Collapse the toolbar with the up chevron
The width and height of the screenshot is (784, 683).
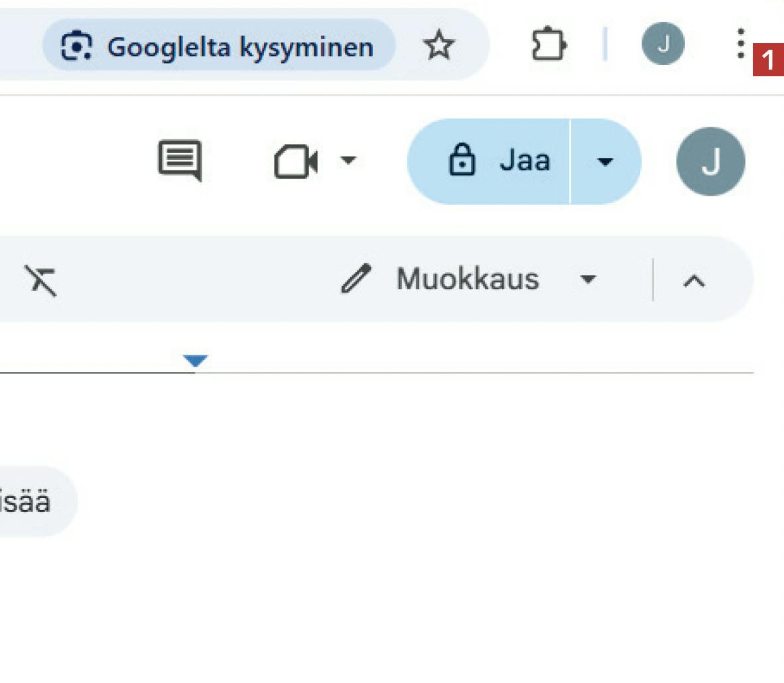694,280
